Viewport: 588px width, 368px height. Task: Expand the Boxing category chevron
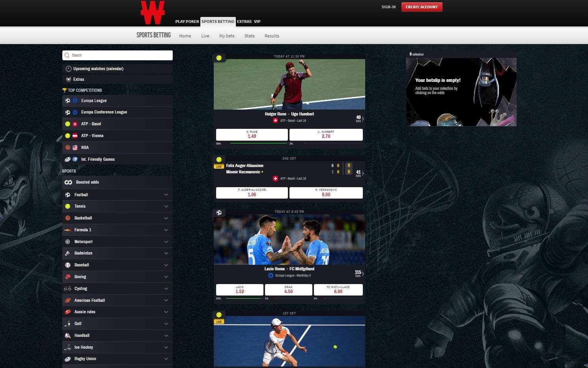click(166, 277)
